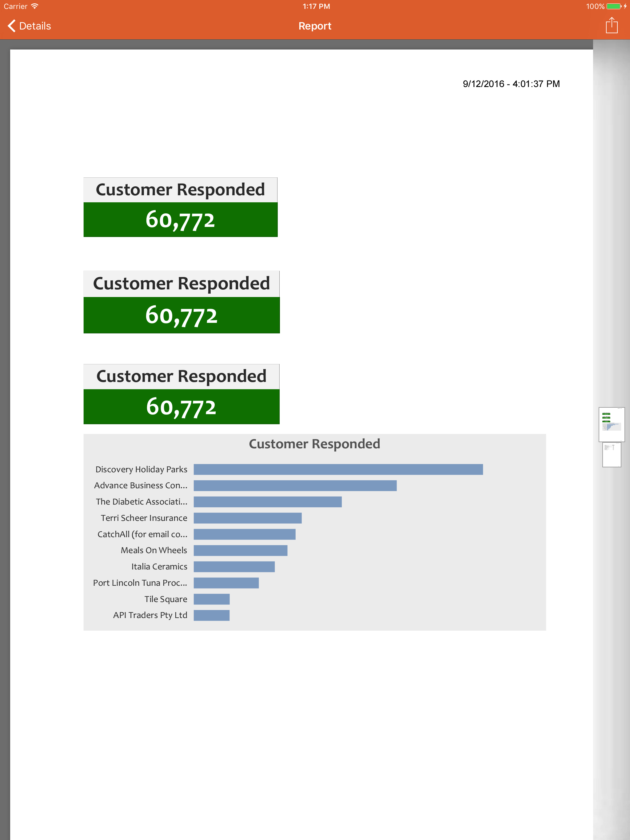Image resolution: width=630 pixels, height=840 pixels.
Task: Click the Italia Ceramics label
Action: tap(159, 567)
